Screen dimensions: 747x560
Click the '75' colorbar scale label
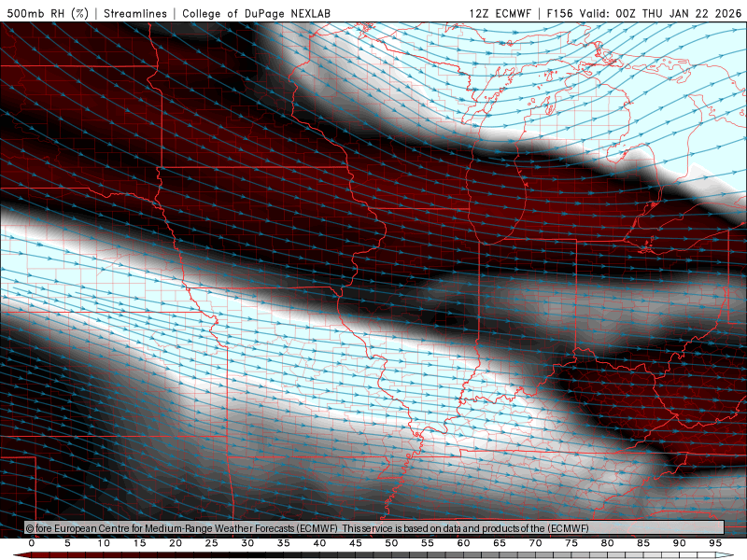(x=571, y=543)
